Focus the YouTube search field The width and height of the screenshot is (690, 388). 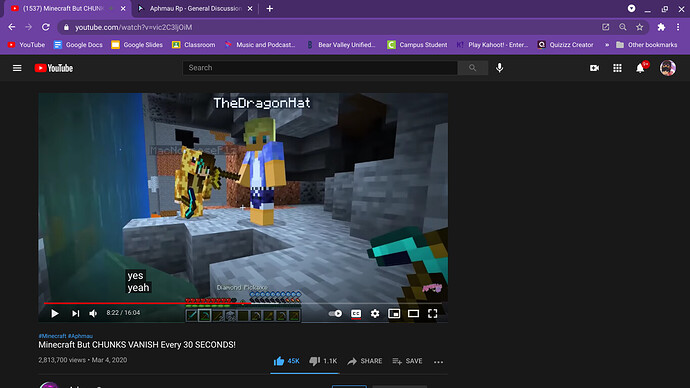coord(320,68)
